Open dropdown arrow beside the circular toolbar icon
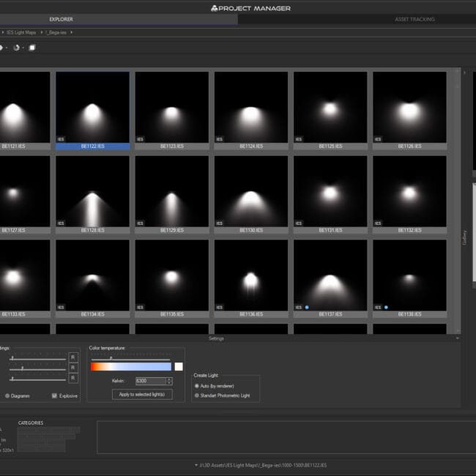Viewport: 476px width, 476px height. click(x=23, y=48)
